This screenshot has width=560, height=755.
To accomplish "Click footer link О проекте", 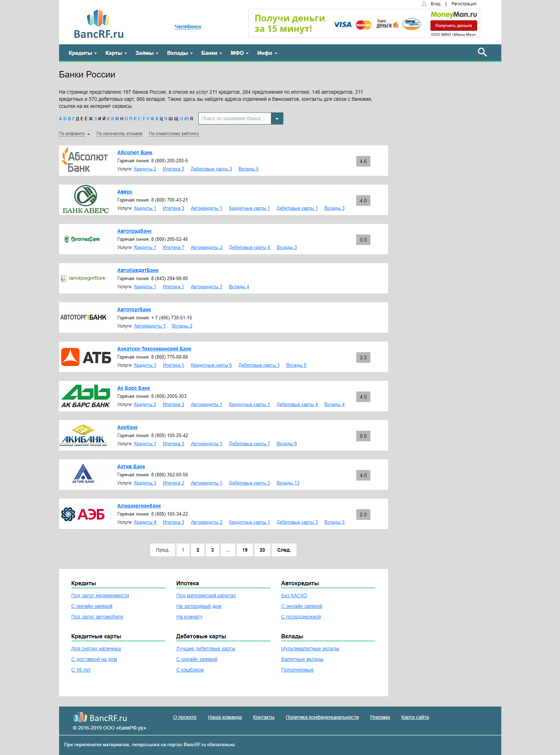I will [185, 717].
